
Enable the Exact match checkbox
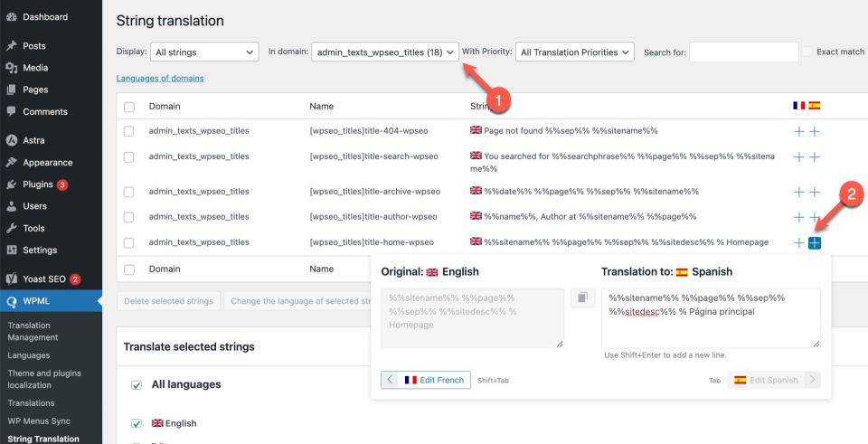point(808,52)
